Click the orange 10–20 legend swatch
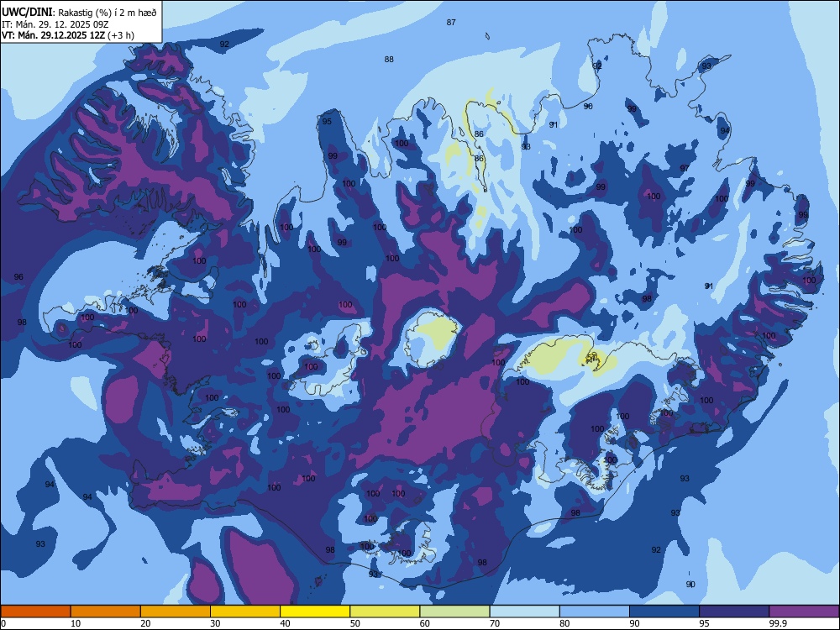The image size is (840, 630). tap(106, 612)
